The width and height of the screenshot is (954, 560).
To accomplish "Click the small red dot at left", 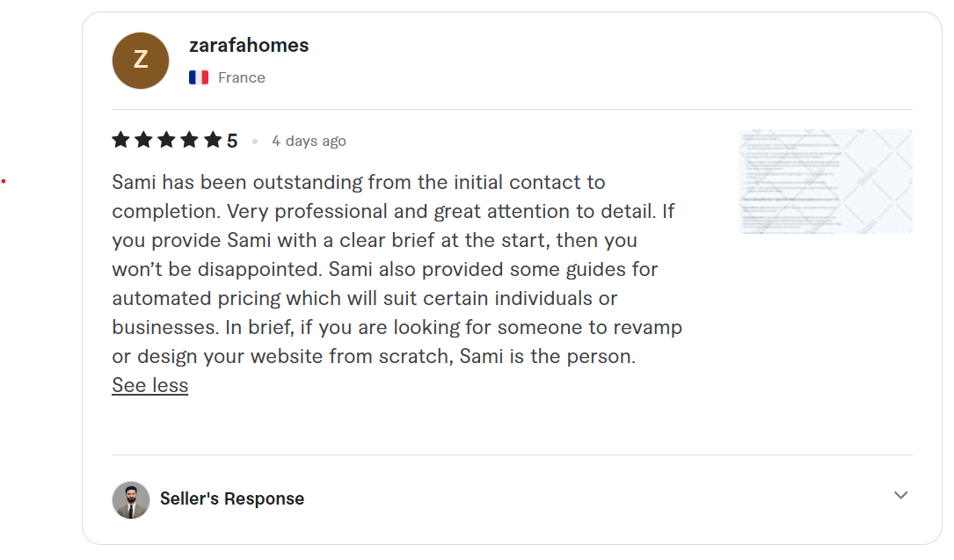I will (4, 181).
